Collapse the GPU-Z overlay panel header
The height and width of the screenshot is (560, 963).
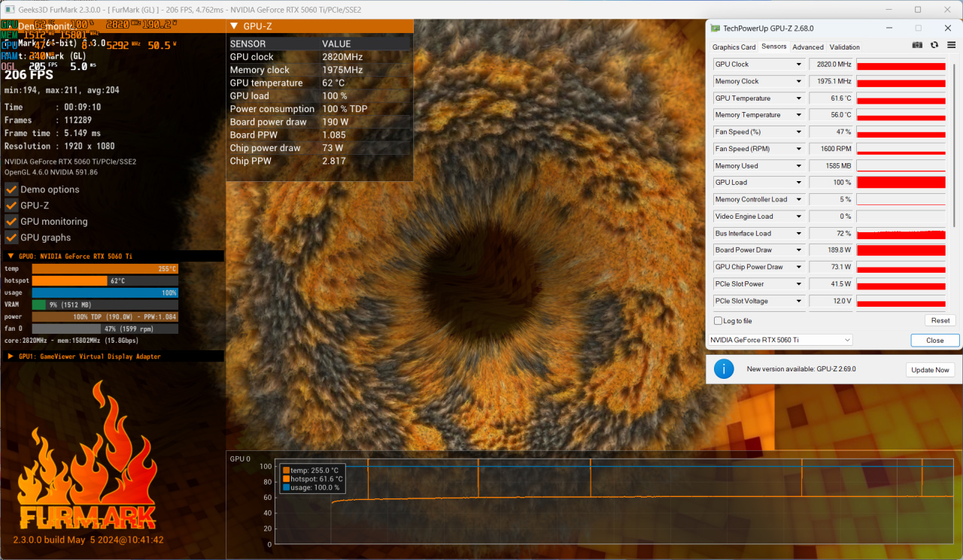234,26
